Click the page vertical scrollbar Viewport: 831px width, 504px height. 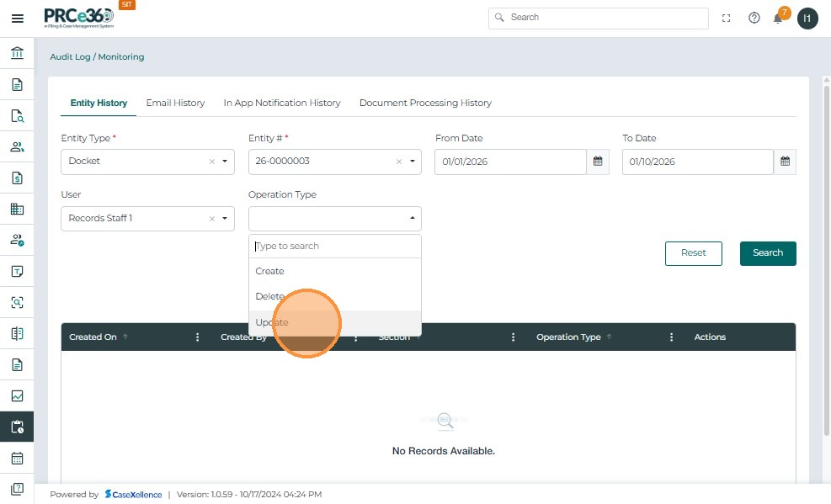coord(826,259)
